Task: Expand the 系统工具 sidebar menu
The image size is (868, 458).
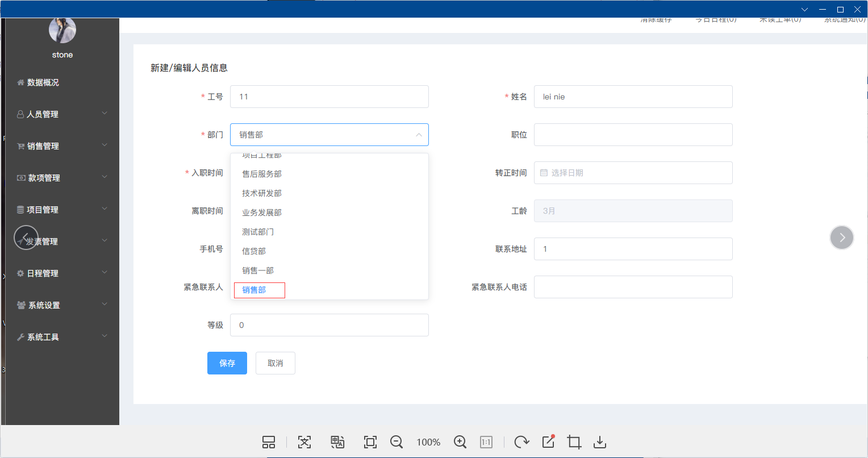Action: click(x=62, y=337)
